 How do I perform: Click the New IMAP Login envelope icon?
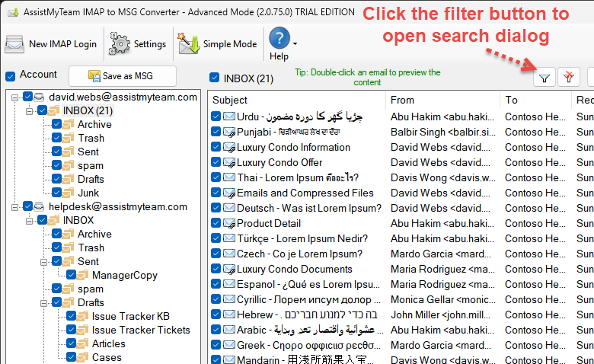[15, 44]
